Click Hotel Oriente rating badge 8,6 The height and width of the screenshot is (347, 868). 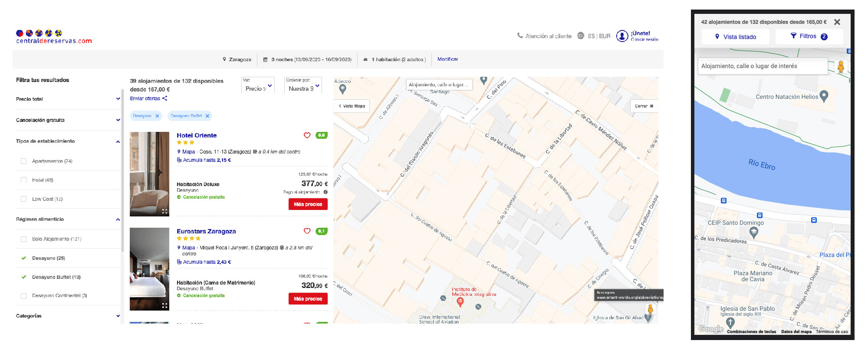pos(322,135)
